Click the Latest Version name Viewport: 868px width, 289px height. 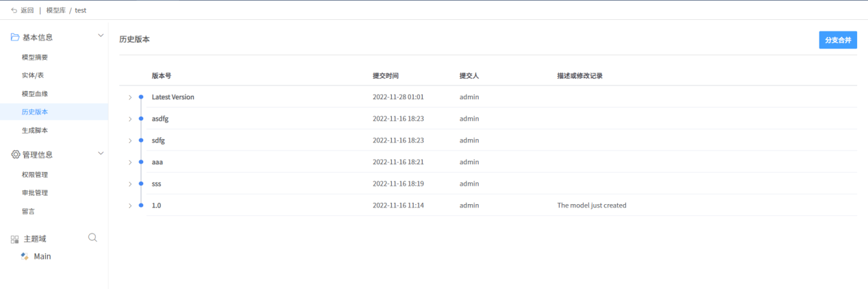coord(173,97)
